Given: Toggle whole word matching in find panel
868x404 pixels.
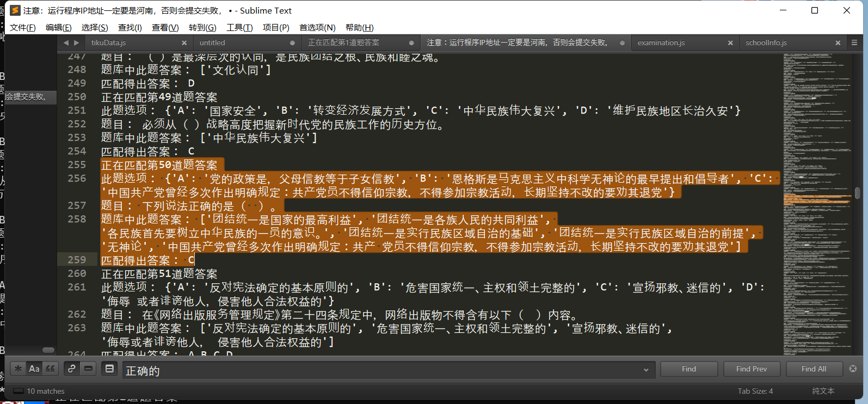Looking at the screenshot, I should pyautogui.click(x=51, y=369).
